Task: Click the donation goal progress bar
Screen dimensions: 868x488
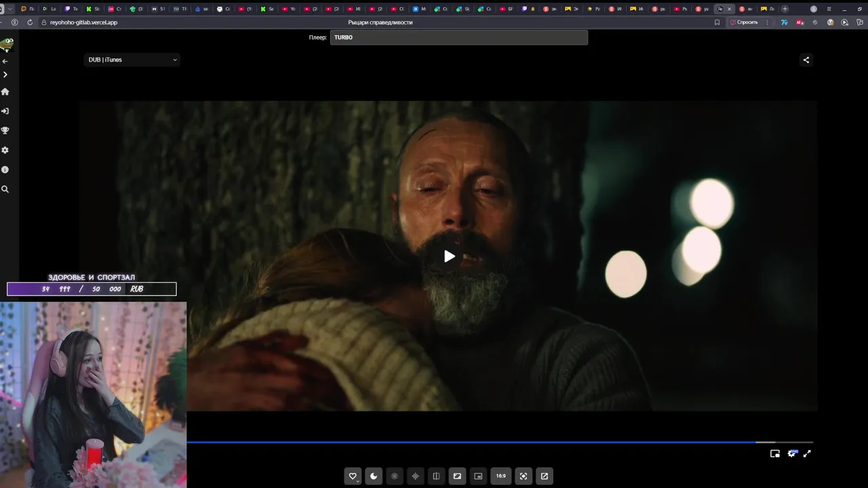Action: [92, 289]
